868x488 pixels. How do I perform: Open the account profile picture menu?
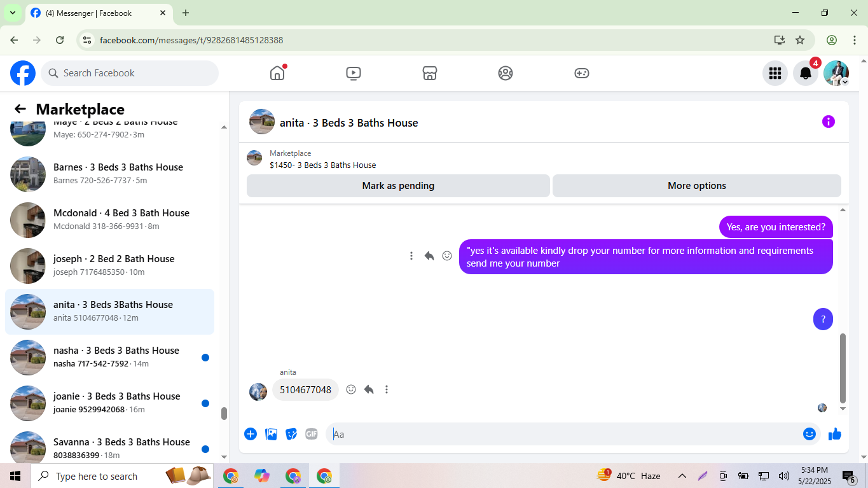coord(836,73)
